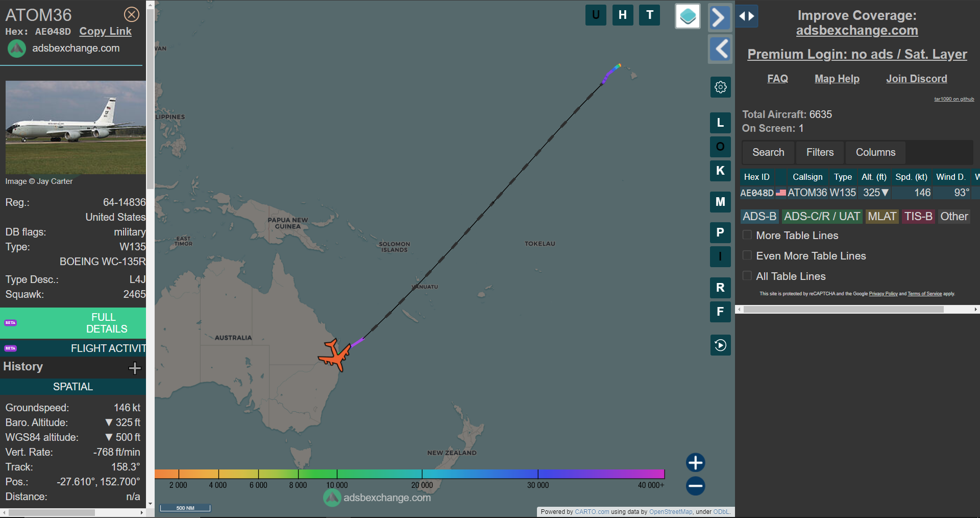Screen dimensions: 980x518
Task: Open the adsbexchange.com coverage link
Action: (857, 30)
